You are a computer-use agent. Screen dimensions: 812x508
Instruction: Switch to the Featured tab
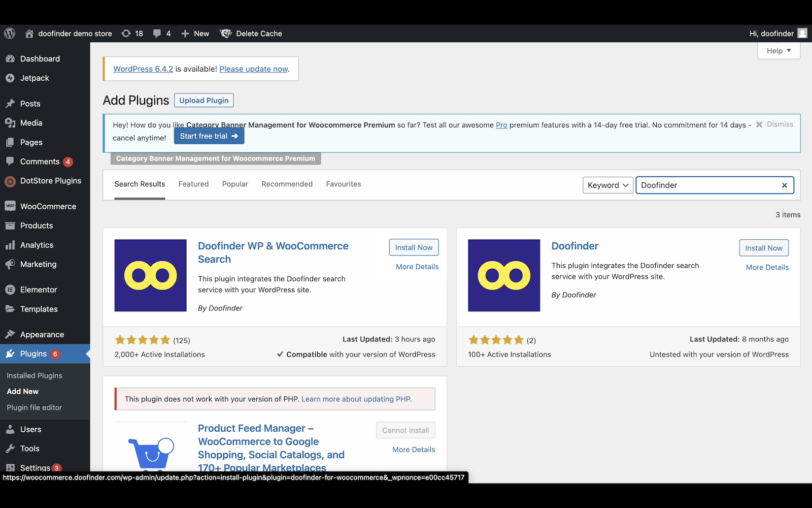click(x=193, y=184)
